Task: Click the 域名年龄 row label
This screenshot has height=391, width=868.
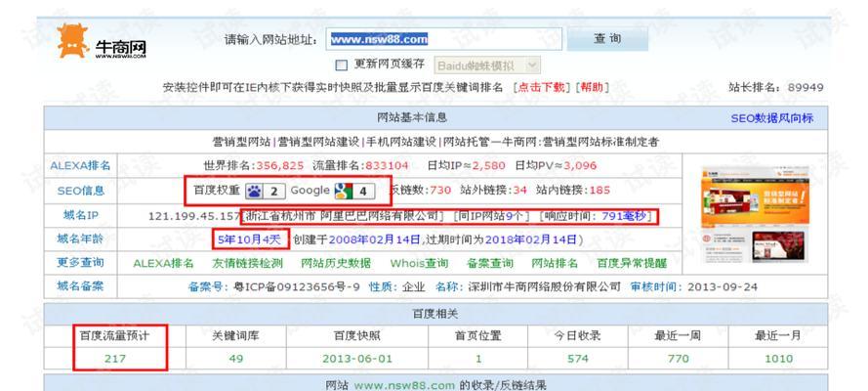Action: tap(80, 239)
